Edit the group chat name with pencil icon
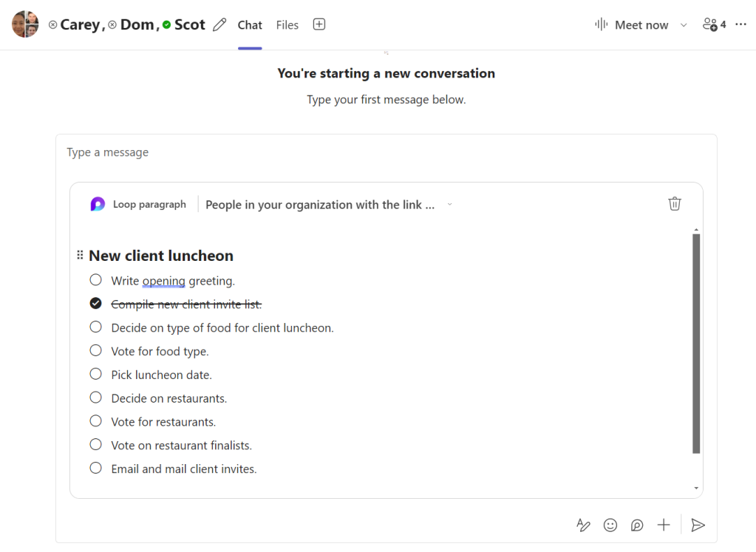Viewport: 756px width, 552px height. (219, 24)
